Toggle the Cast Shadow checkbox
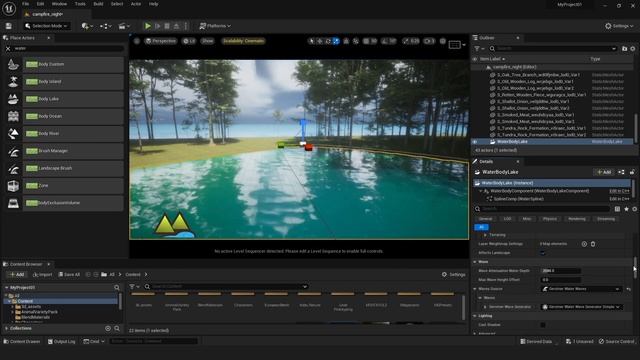The width and height of the screenshot is (640, 360). (543, 325)
